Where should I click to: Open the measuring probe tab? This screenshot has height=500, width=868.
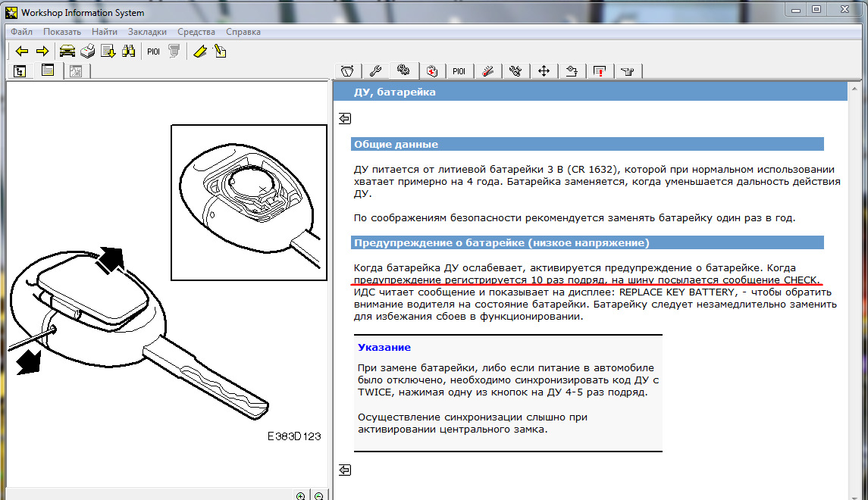pos(487,71)
